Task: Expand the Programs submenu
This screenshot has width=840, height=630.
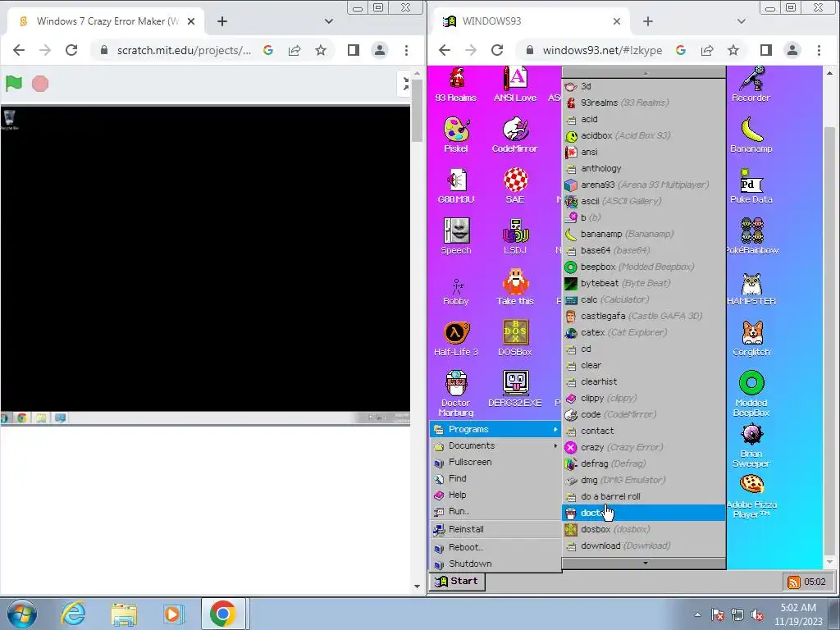Action: (x=495, y=429)
